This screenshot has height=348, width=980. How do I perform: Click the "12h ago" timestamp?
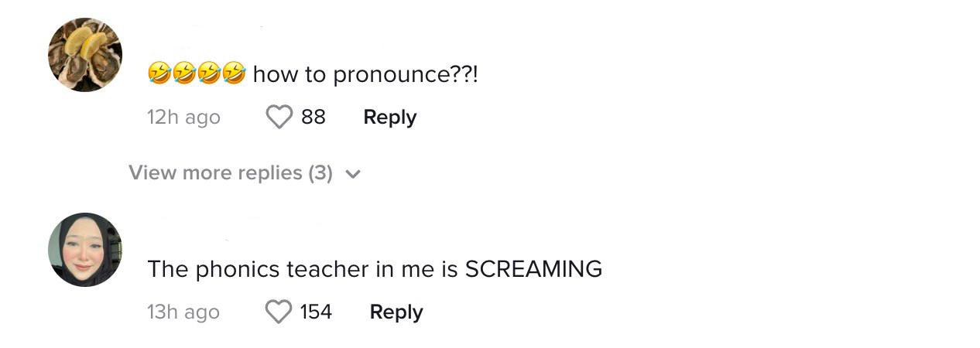click(183, 118)
